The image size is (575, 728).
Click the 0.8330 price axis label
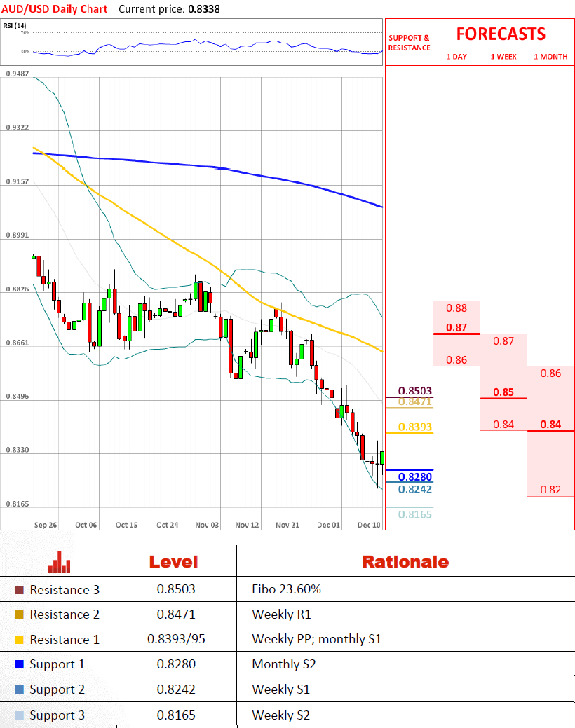[18, 450]
